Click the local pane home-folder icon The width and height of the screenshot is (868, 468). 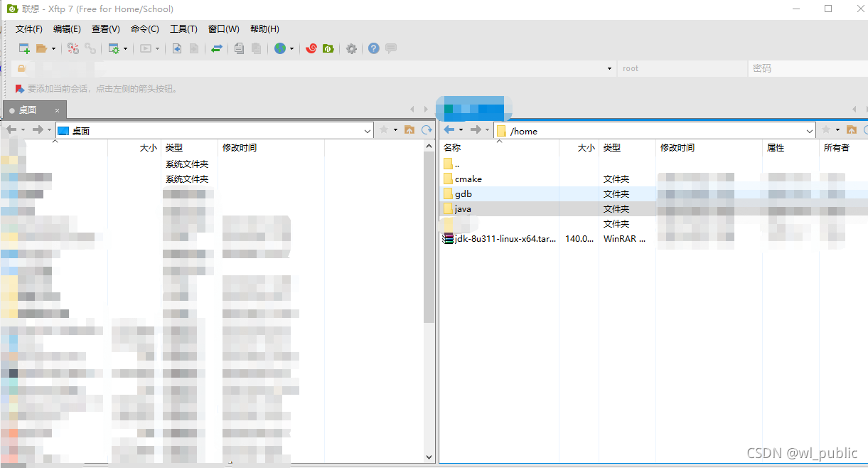click(409, 129)
